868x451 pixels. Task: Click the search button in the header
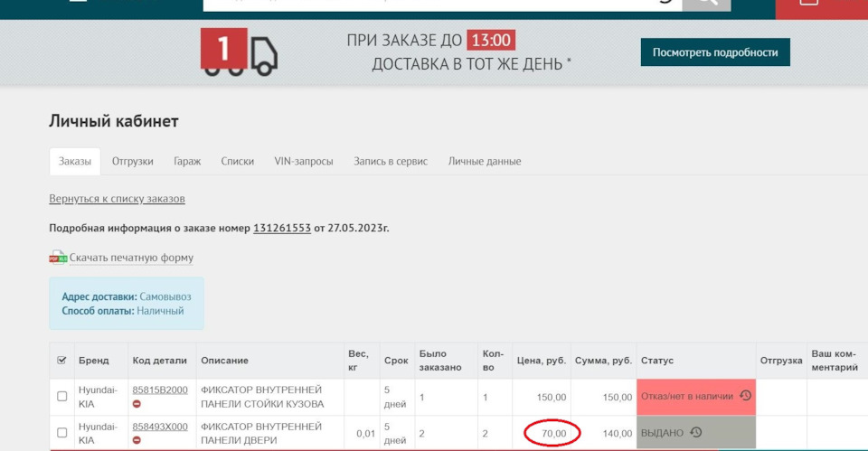point(706,5)
